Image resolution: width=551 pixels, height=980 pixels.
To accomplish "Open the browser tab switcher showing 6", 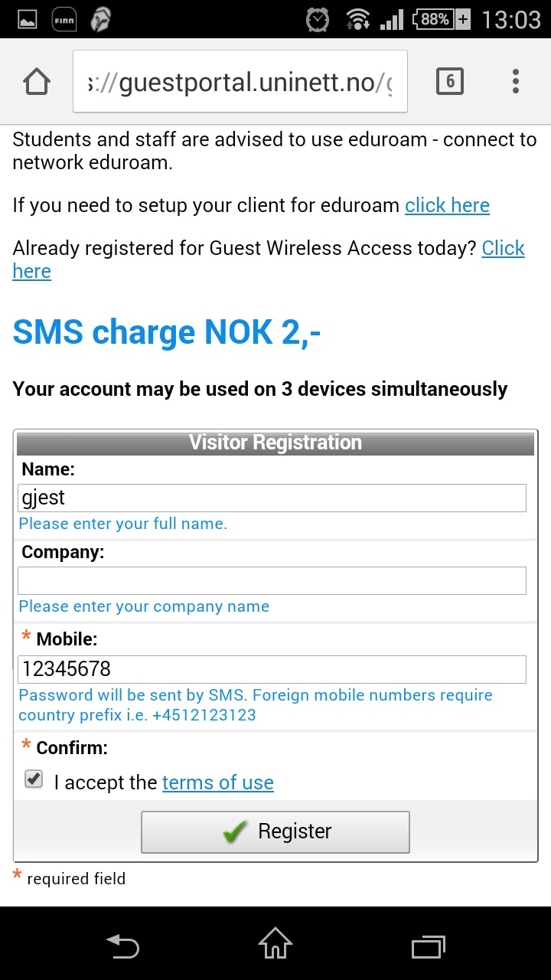I will (450, 81).
